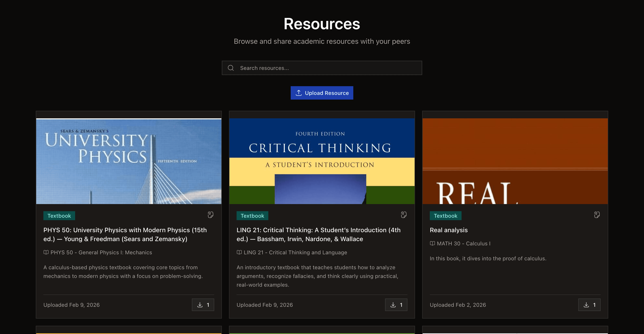Open the University Physics cover thumbnail
This screenshot has height=334, width=644.
pos(129,161)
